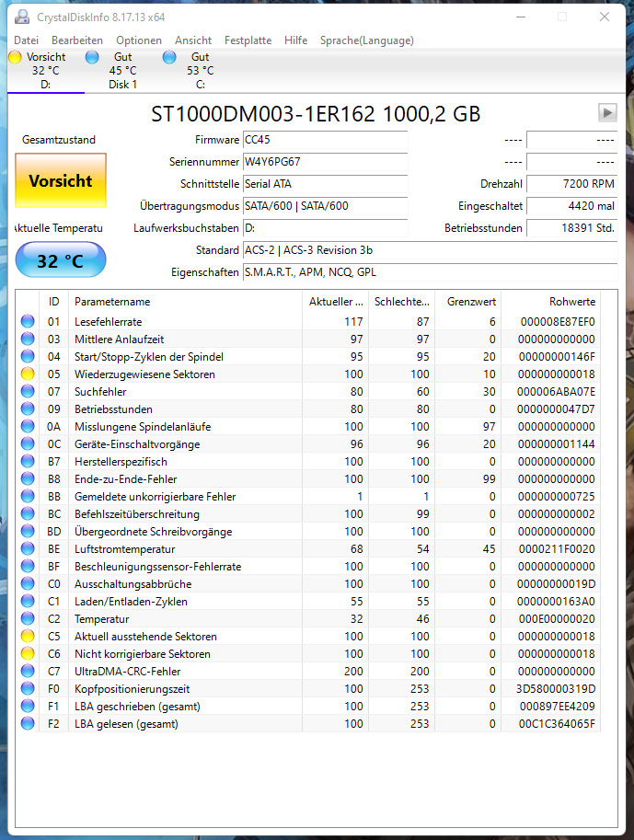Viewport: 634px width, 840px height.
Task: Click status orb of C0 Ausschaltungsabbrüche
Action: [x=28, y=584]
